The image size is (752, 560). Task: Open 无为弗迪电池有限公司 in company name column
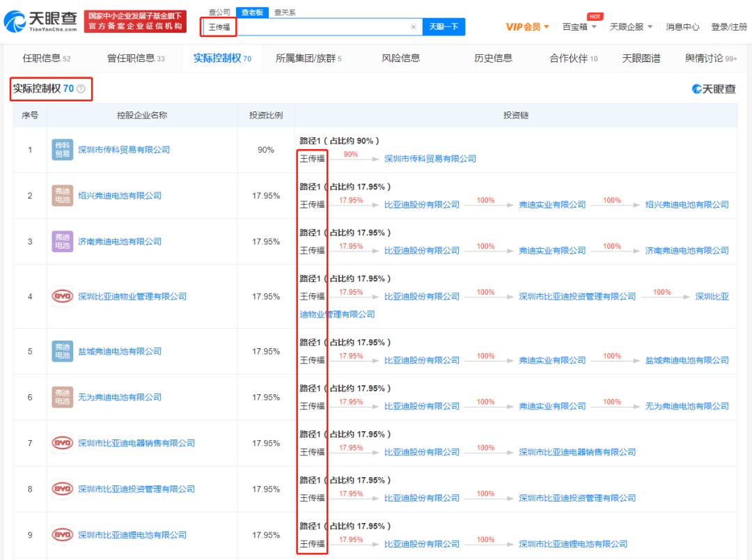coord(120,397)
